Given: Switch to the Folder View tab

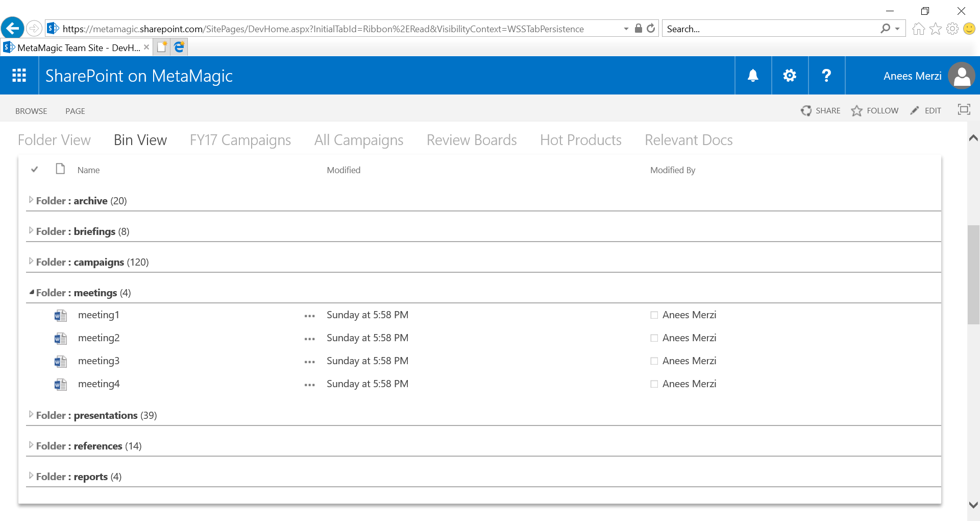Looking at the screenshot, I should click(x=54, y=140).
